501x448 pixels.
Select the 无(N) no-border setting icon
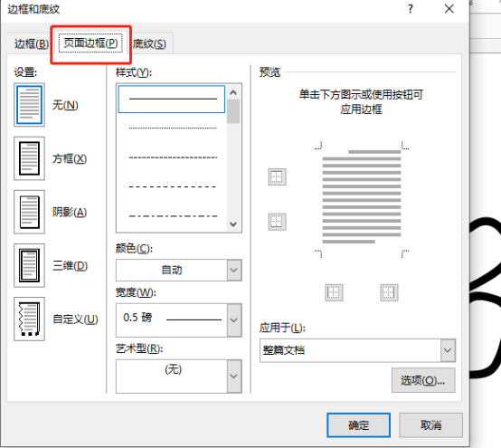29,105
